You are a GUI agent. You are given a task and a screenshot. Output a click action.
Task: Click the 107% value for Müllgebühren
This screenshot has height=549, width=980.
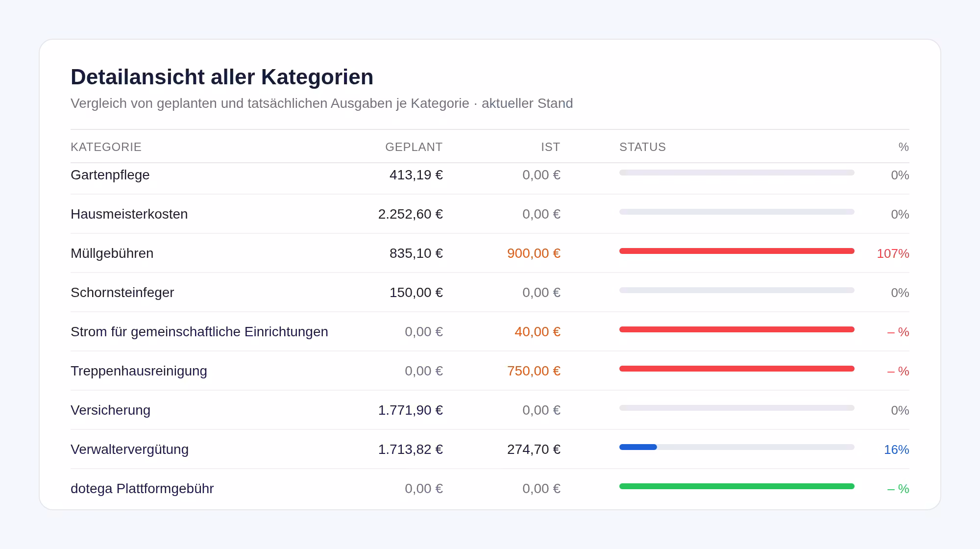(893, 253)
